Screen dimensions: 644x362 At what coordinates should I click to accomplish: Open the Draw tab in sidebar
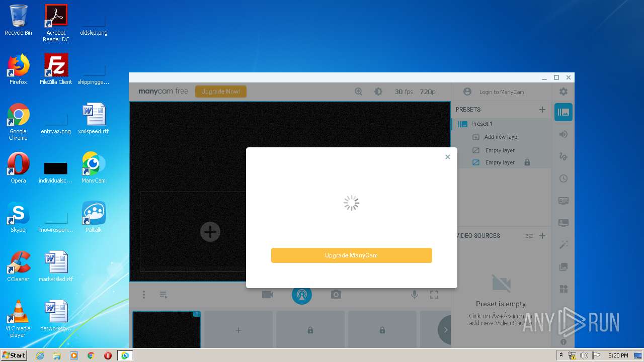click(x=563, y=156)
